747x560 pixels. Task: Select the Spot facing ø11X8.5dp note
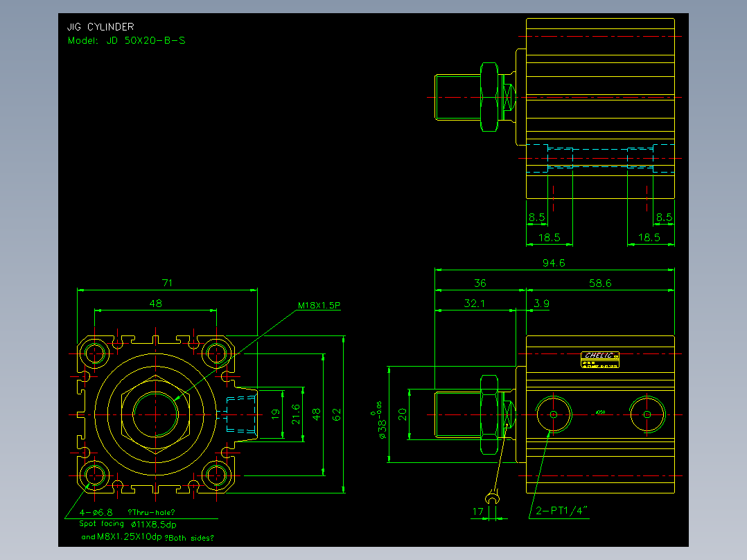(128, 524)
